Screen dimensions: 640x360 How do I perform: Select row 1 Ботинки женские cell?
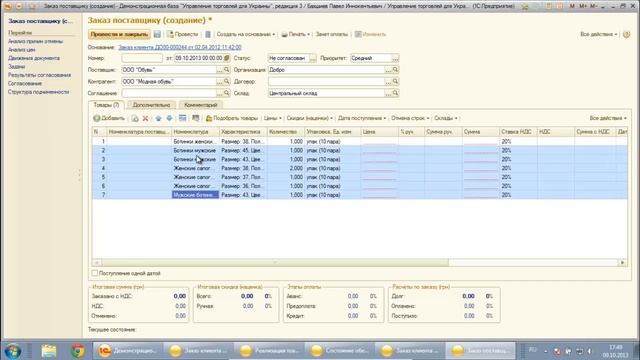[x=195, y=142]
